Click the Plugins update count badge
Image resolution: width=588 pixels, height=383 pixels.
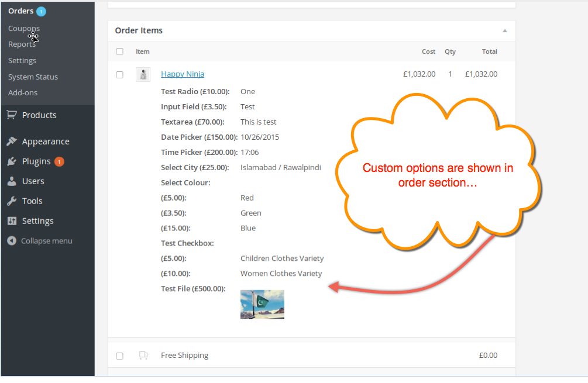pos(59,161)
